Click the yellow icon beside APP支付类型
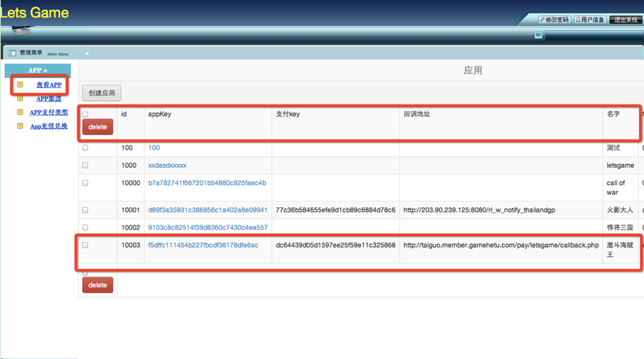 [x=20, y=112]
